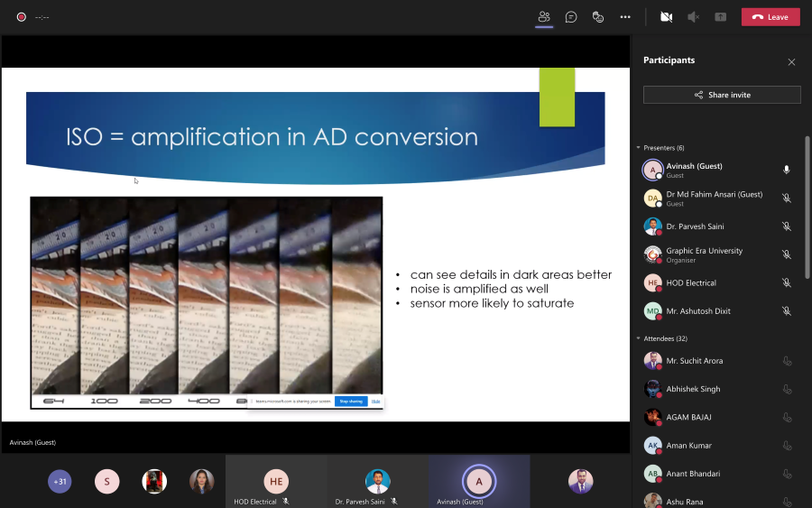Viewport: 812px width, 508px height.
Task: Click bullet 'can see details in dark areas better'
Action: (x=512, y=274)
